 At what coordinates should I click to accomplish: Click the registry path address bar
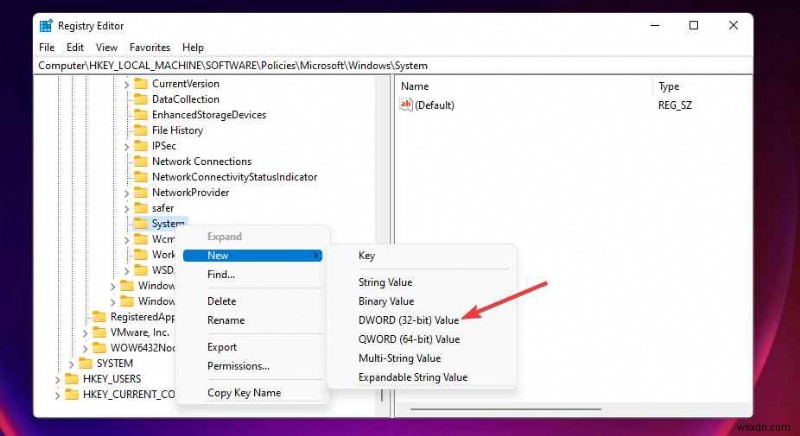pyautogui.click(x=395, y=66)
